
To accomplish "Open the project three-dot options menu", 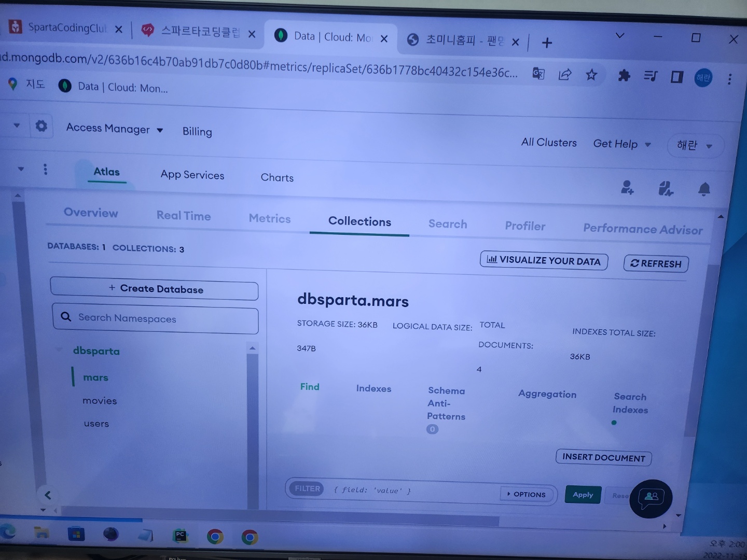I will (45, 169).
